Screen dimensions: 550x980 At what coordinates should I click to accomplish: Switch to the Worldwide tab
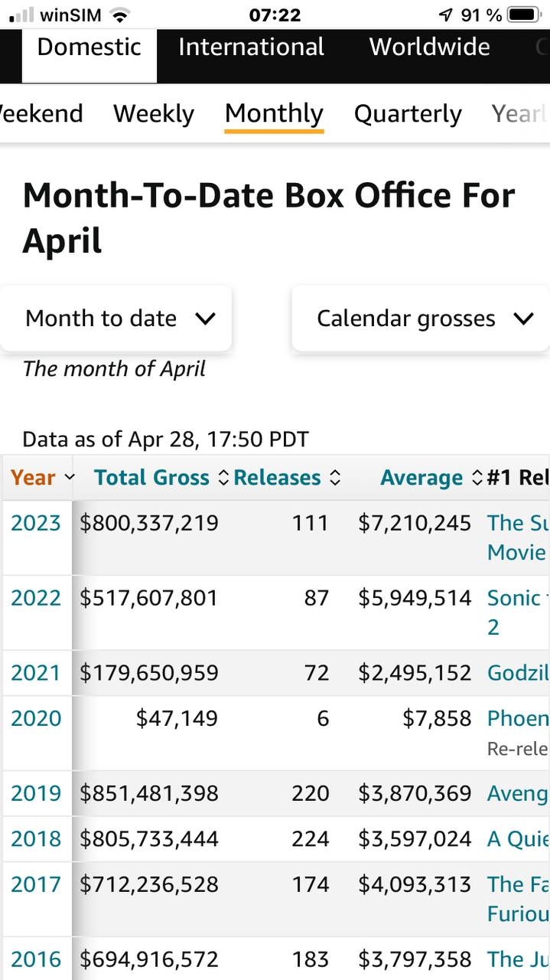tap(429, 47)
